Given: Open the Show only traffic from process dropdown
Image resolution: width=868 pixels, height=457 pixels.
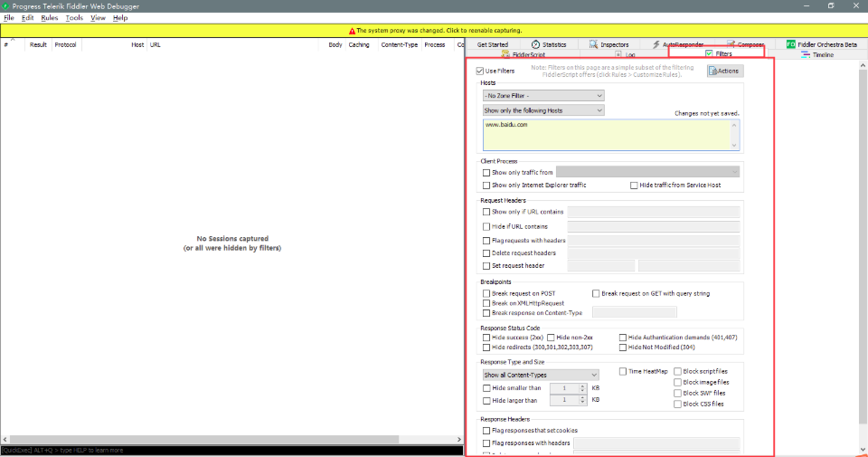Looking at the screenshot, I should pos(647,172).
